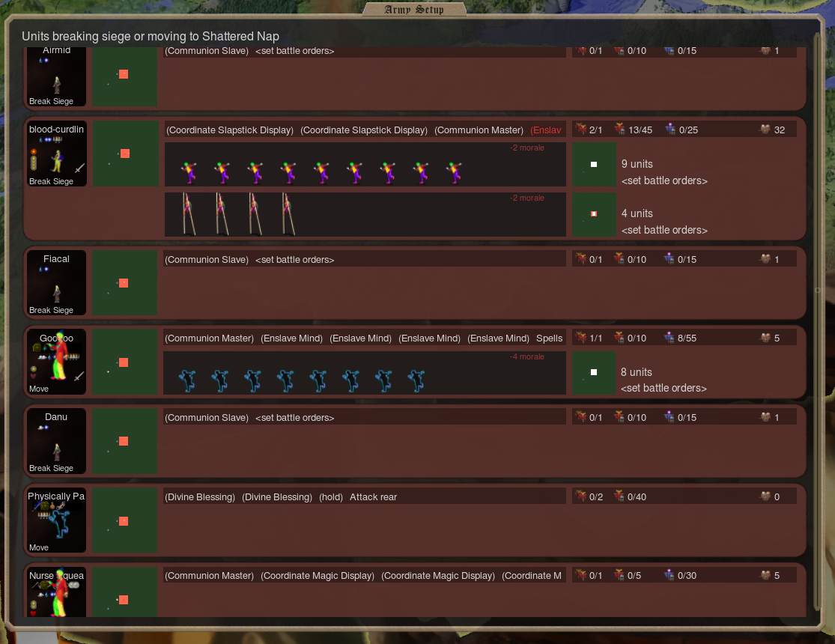This screenshot has width=835, height=644.
Task: Select the Fiacal commander portrait
Action: [x=56, y=283]
